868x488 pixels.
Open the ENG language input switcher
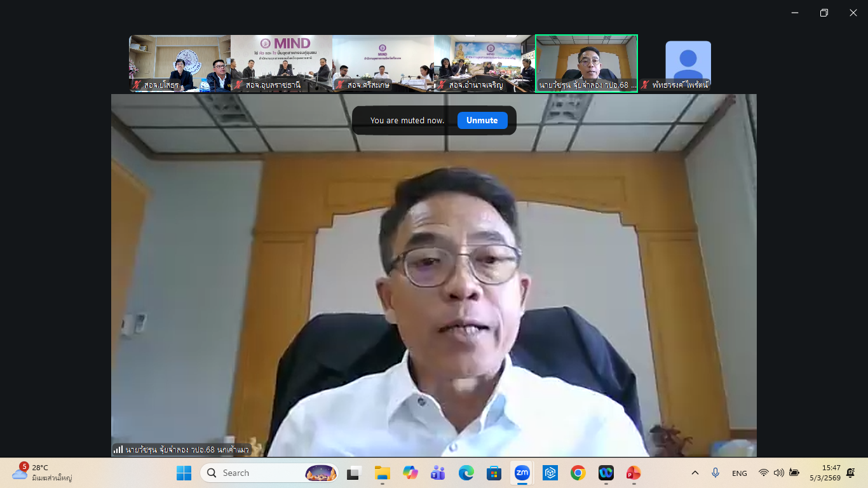click(739, 473)
